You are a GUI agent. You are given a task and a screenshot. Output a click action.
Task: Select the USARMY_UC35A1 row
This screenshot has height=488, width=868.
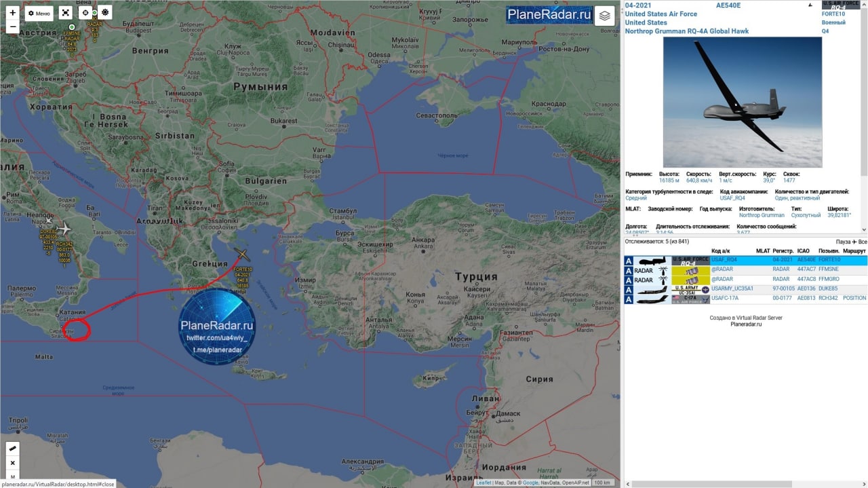(745, 288)
